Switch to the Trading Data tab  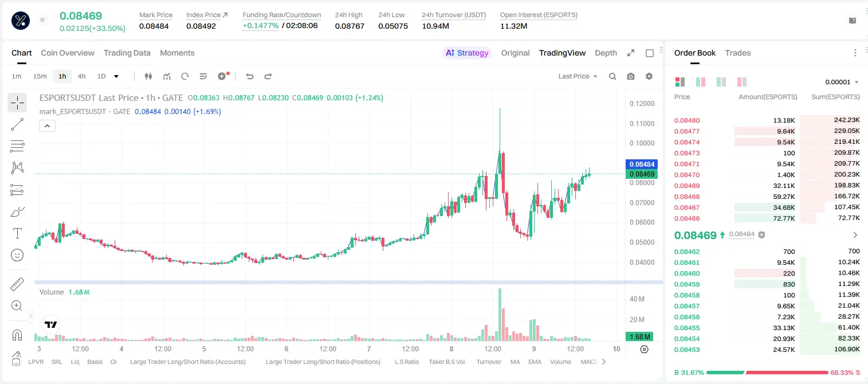[x=127, y=53]
